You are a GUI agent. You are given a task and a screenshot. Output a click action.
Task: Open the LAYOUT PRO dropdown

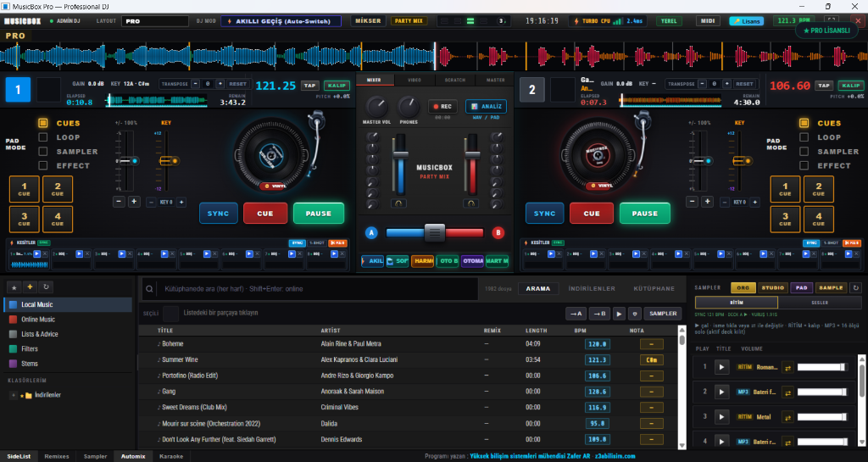(x=154, y=21)
